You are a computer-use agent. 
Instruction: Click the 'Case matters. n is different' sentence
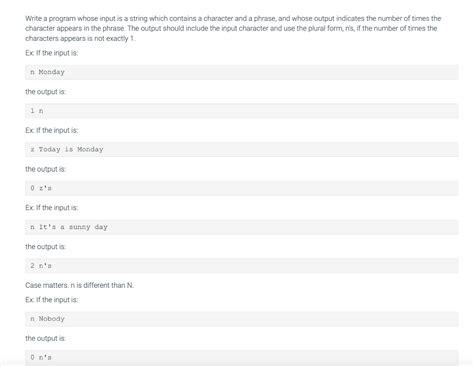pyautogui.click(x=79, y=285)
